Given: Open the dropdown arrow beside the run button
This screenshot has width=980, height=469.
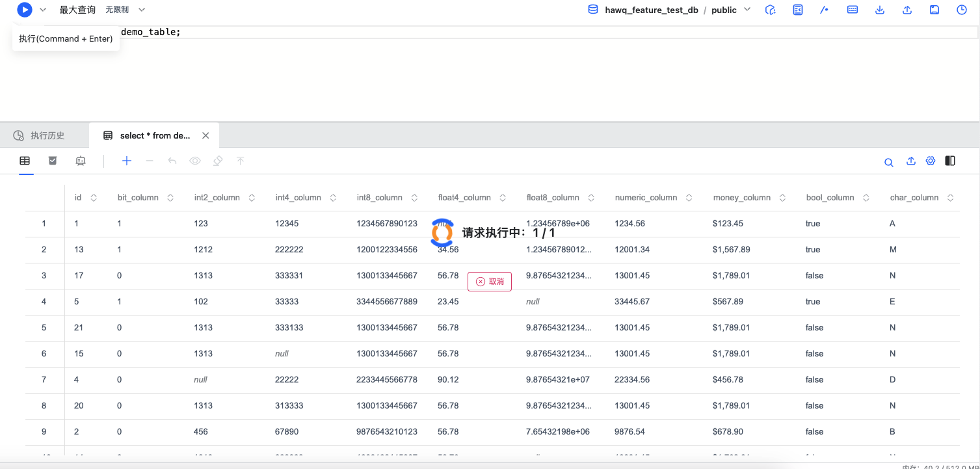Looking at the screenshot, I should [x=43, y=10].
